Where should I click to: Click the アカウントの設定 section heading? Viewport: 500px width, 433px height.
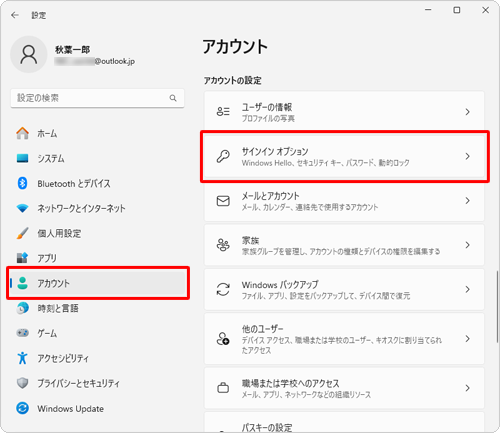click(233, 80)
